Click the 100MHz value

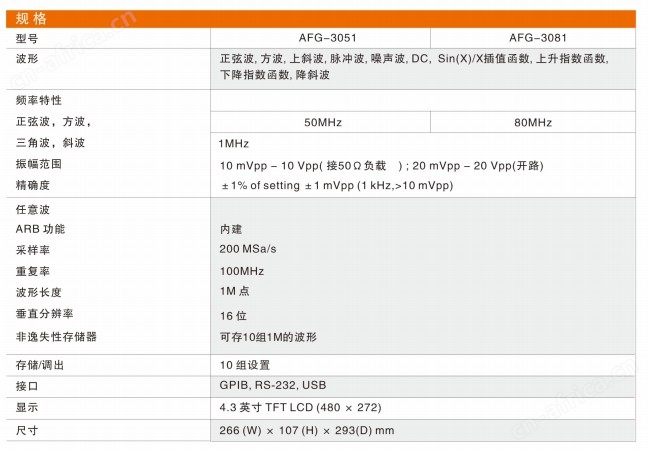click(x=242, y=271)
